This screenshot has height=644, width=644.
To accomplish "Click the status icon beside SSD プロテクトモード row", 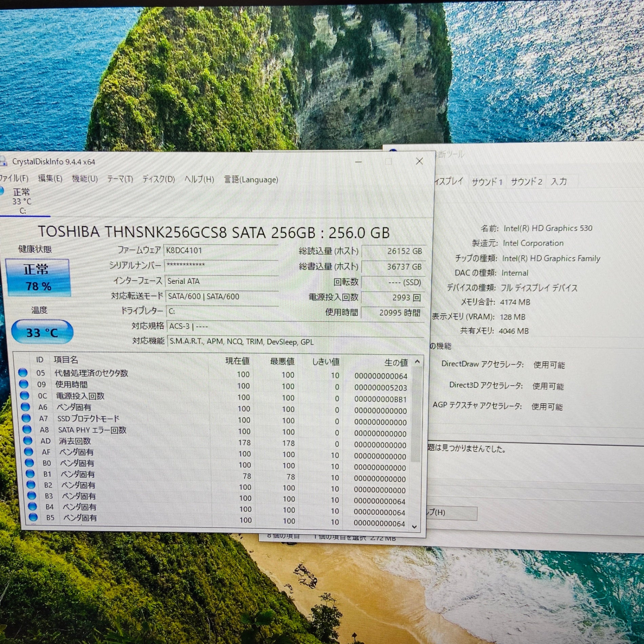I will [26, 418].
